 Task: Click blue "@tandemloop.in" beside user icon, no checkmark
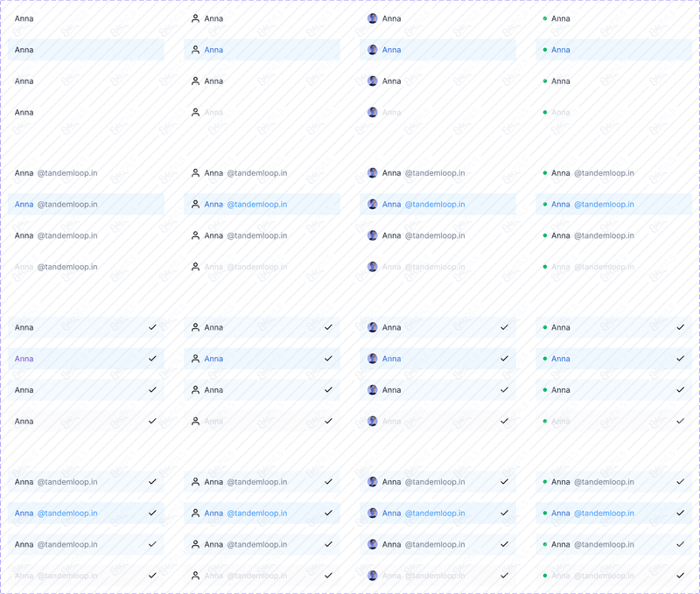[257, 205]
